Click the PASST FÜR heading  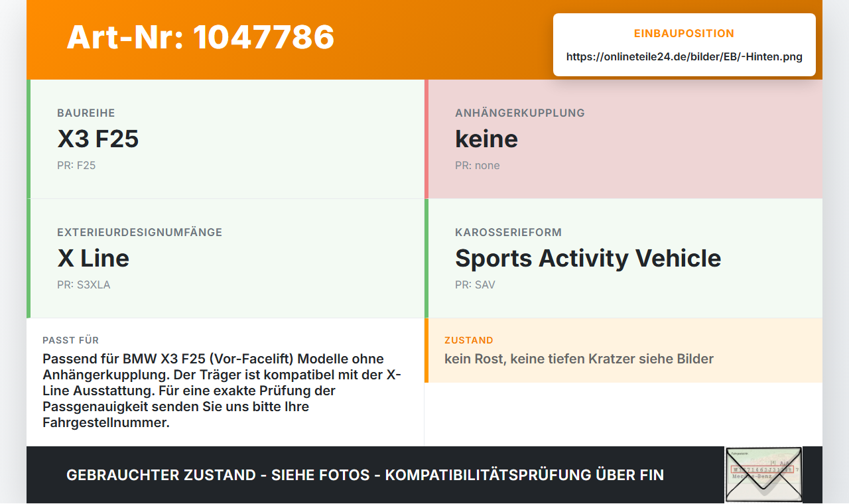pyautogui.click(x=71, y=340)
